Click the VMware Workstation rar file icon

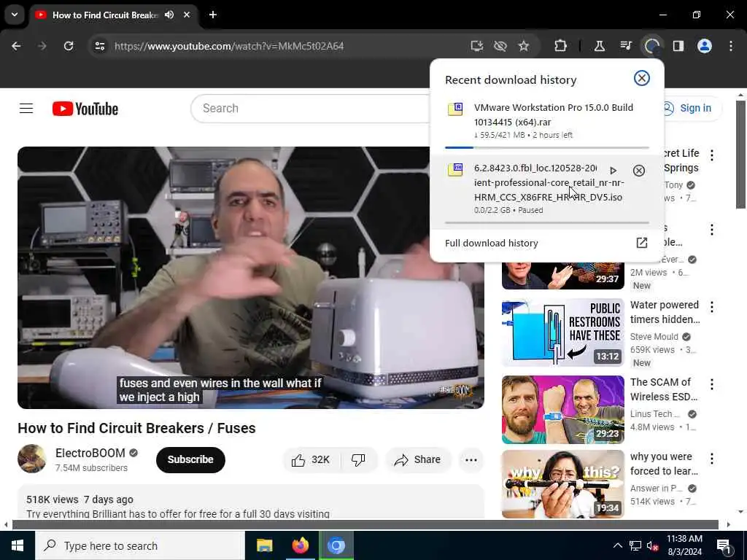455,109
